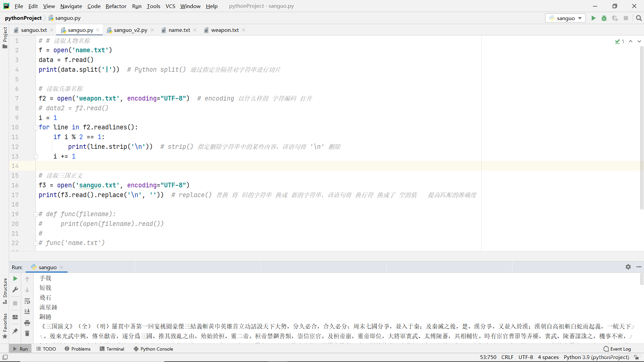Open the File menu
Viewport: 644px width, 362px height.
tap(19, 6)
